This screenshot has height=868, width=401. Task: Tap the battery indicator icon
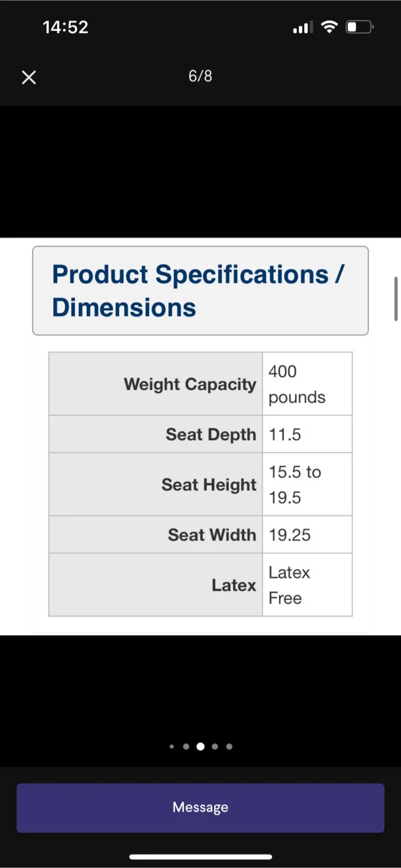click(359, 26)
